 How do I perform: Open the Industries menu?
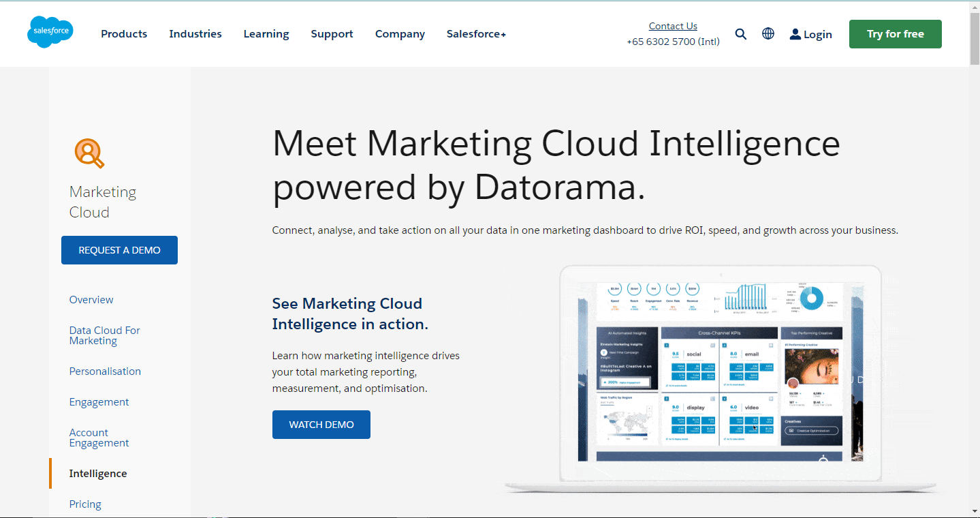(x=195, y=34)
